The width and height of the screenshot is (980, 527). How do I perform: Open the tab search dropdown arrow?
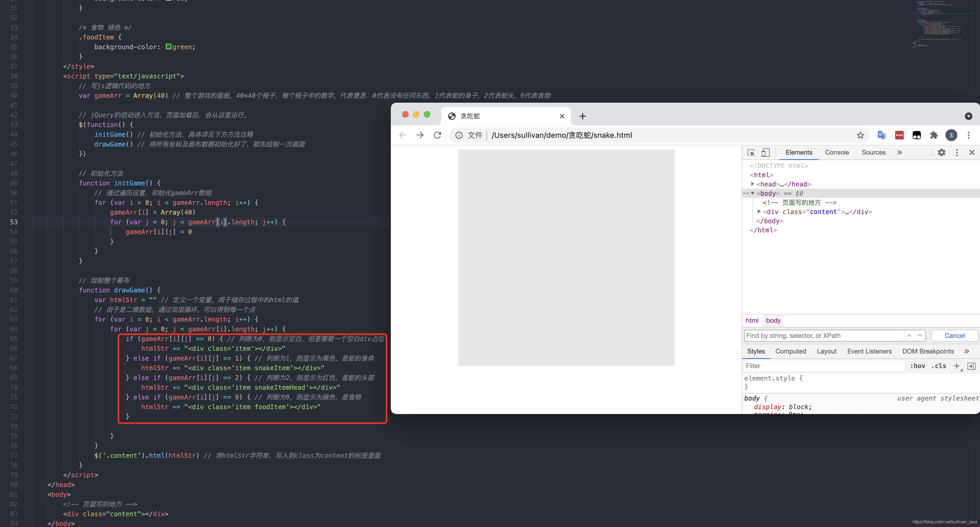point(969,116)
